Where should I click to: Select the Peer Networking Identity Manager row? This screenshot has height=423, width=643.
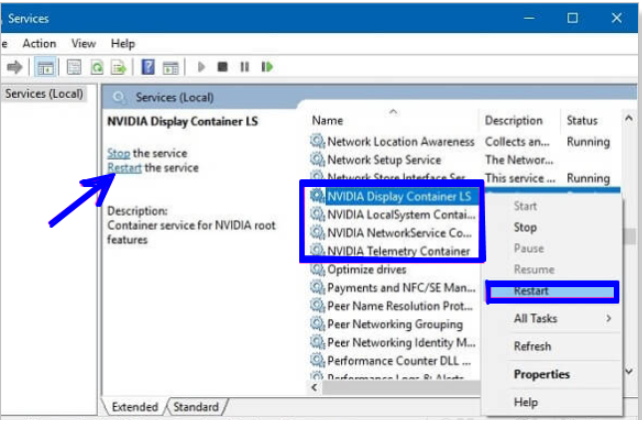pyautogui.click(x=394, y=342)
